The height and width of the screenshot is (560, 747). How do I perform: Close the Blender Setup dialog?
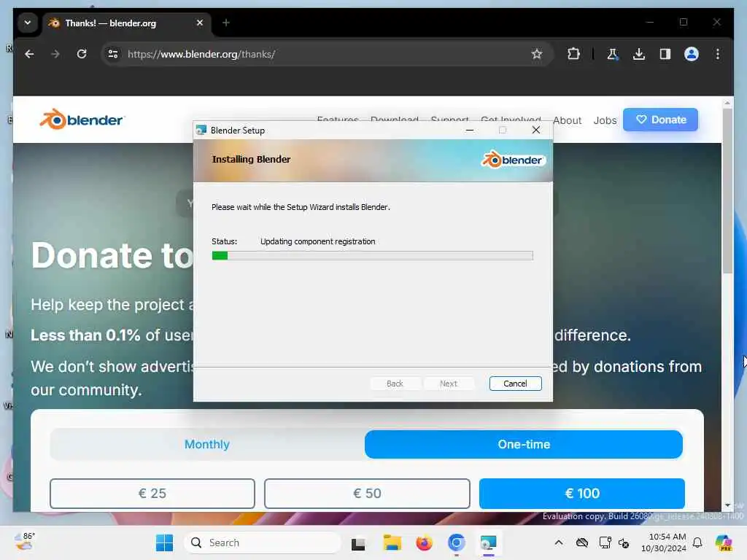(536, 130)
